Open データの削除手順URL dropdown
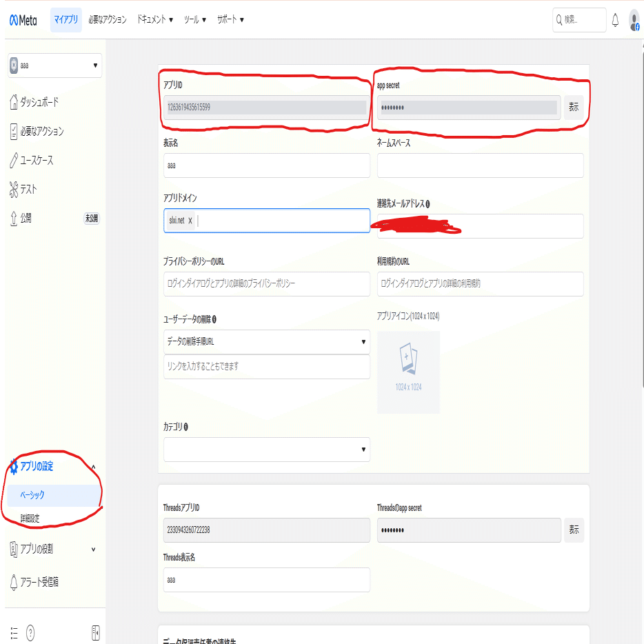This screenshot has width=644, height=644. (x=267, y=342)
